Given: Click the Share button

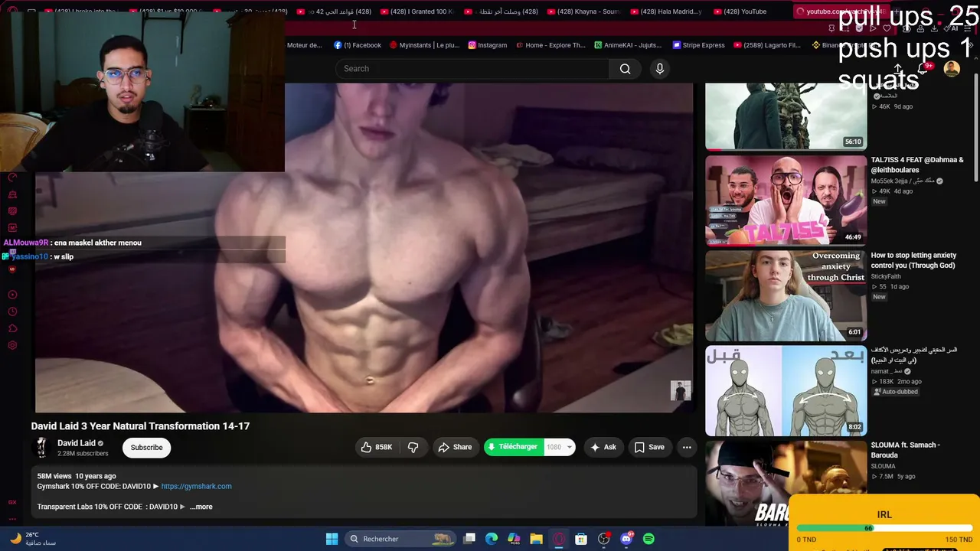Looking at the screenshot, I should pos(455,447).
